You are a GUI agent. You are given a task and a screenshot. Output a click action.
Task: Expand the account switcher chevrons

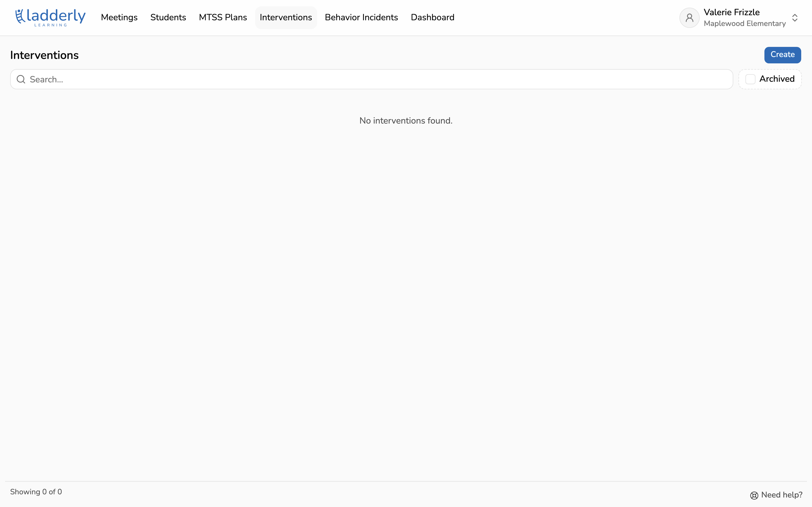tap(794, 18)
